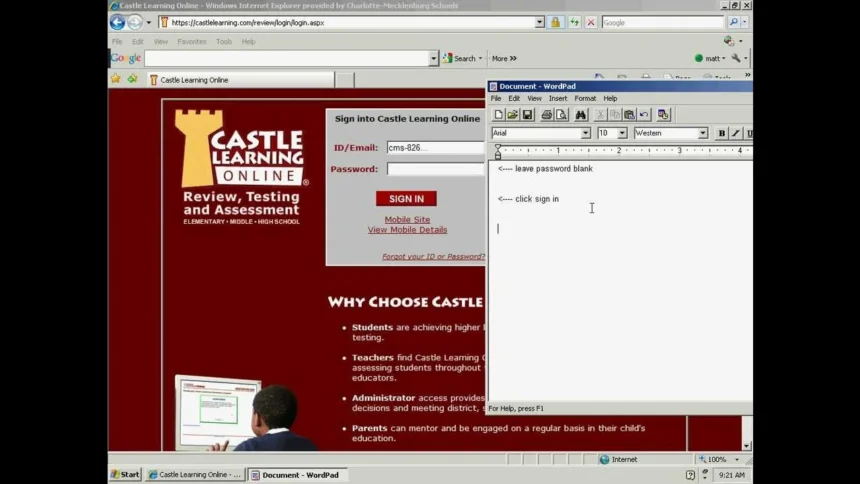Expand the Western script dropdown

pos(702,133)
